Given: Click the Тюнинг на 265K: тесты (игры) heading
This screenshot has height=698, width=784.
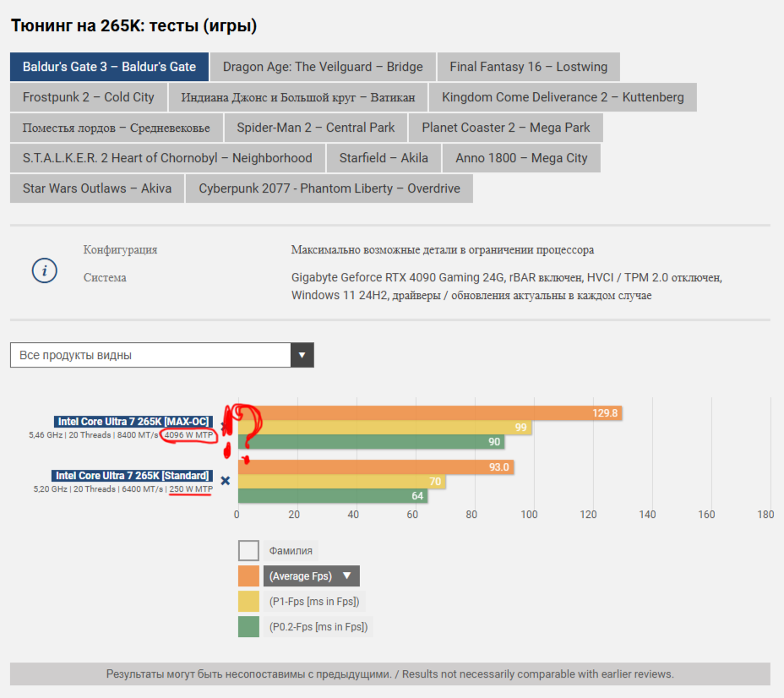Looking at the screenshot, I should 134,25.
